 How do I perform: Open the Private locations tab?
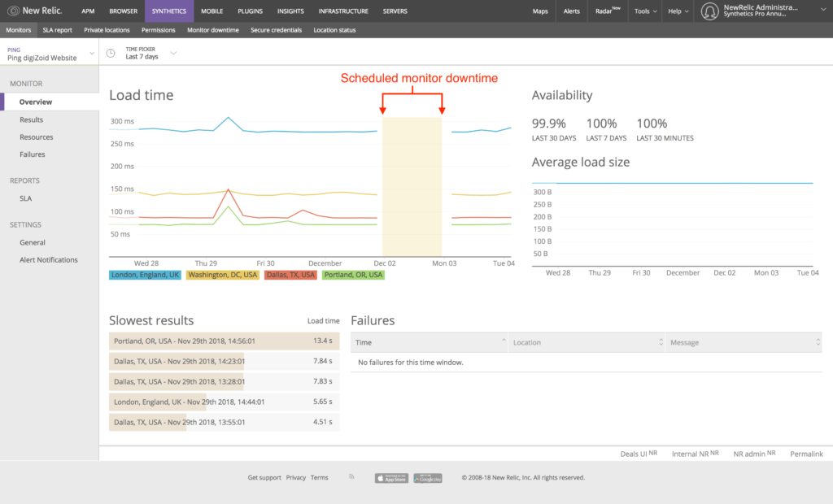(x=107, y=30)
